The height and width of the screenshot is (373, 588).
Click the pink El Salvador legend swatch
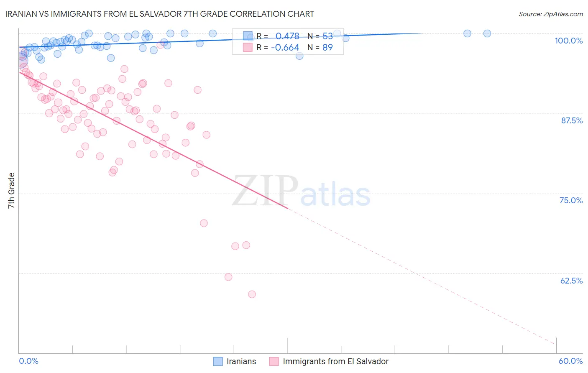pos(274,361)
